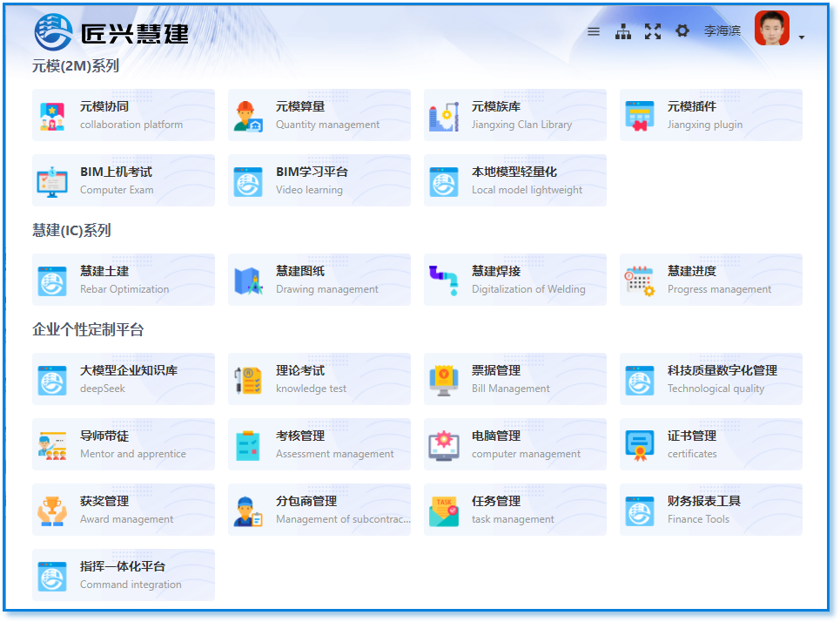
Task: Open 慧建图纸 Drawing management
Action: 319,279
